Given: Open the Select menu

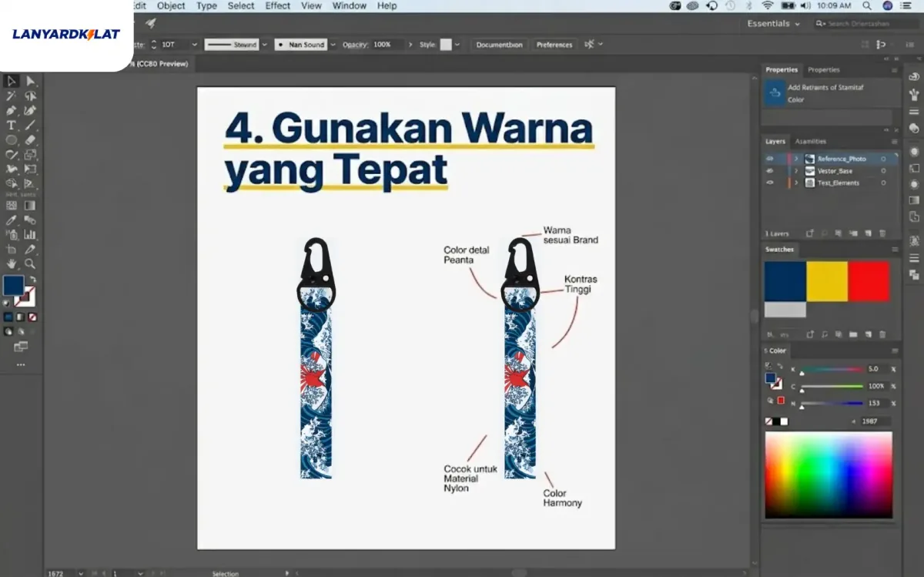Looking at the screenshot, I should [241, 5].
